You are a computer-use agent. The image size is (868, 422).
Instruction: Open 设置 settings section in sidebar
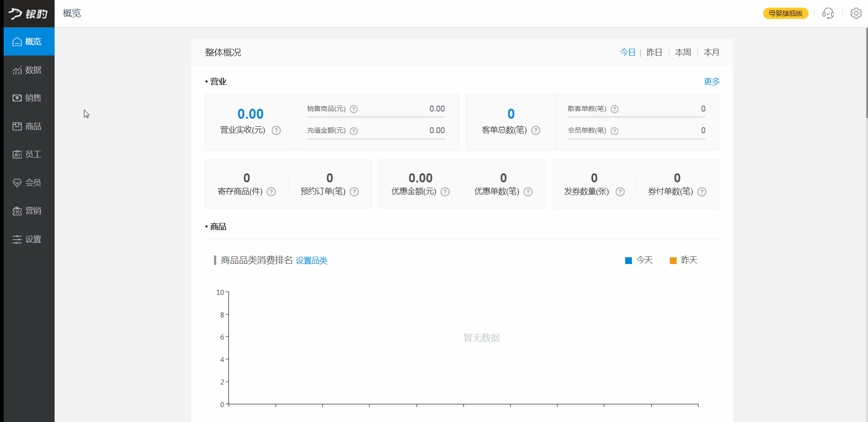pyautogui.click(x=29, y=239)
